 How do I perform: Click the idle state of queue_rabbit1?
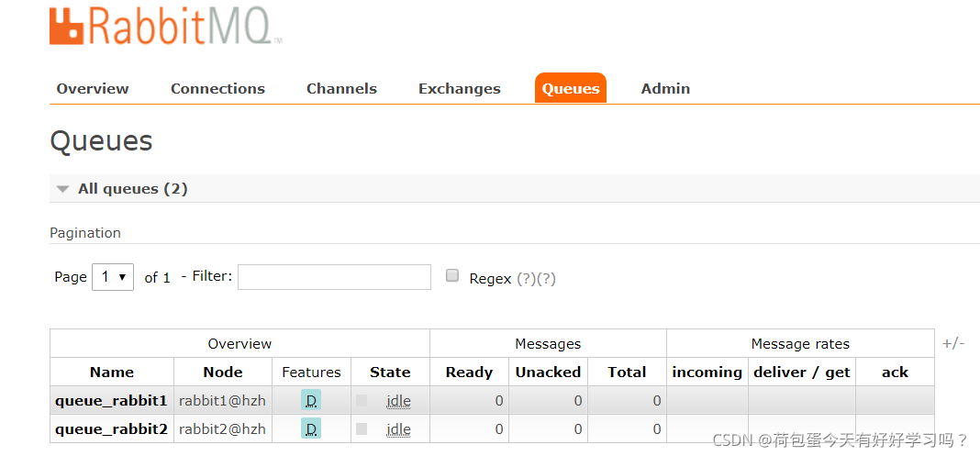[399, 401]
